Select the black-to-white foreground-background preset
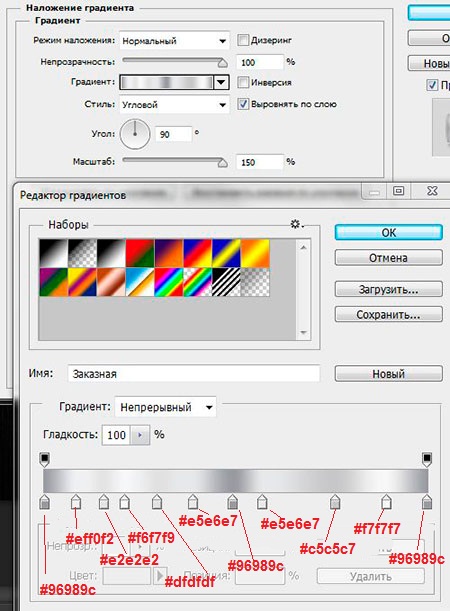450x611 pixels. [x=53, y=253]
